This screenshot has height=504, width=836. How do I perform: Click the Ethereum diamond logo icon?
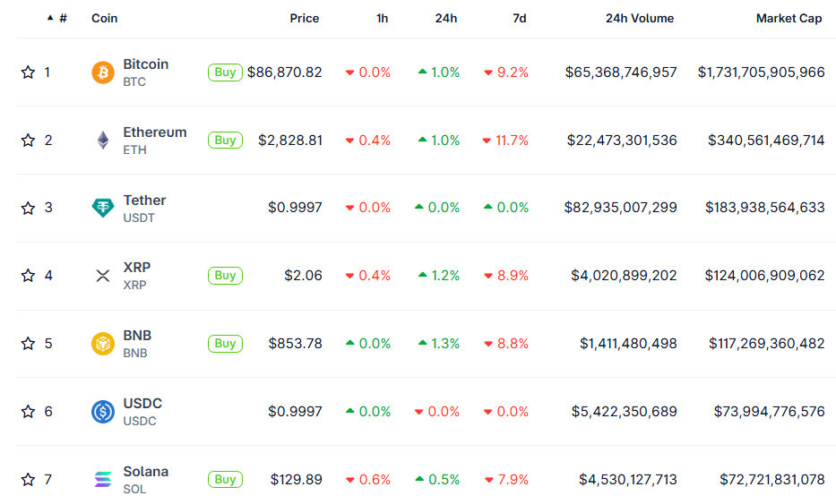[103, 141]
